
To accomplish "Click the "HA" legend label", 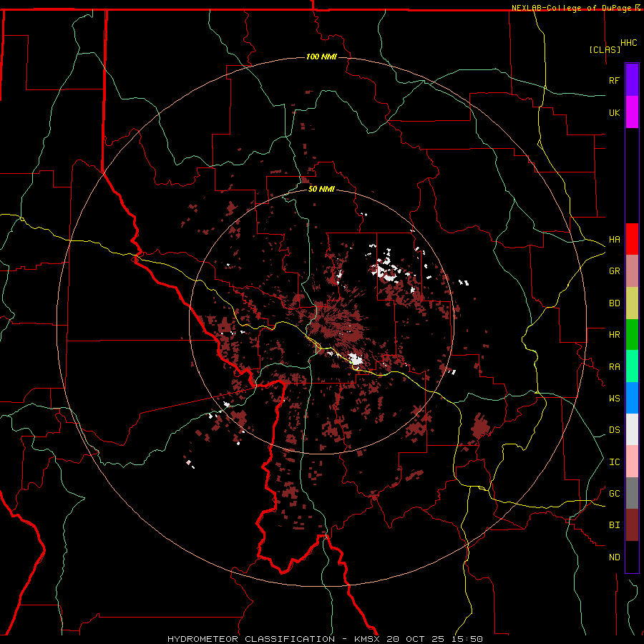I will coord(614,240).
